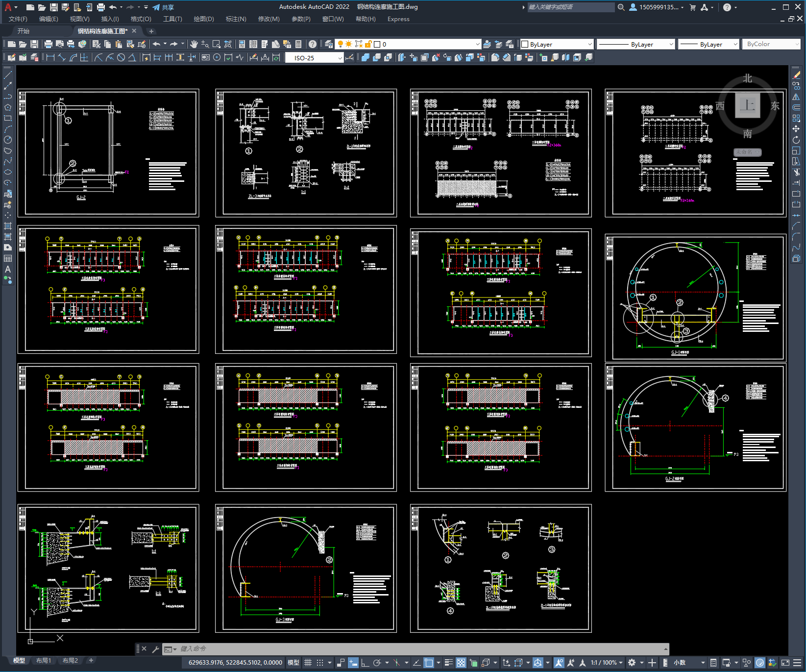806x672 pixels.
Task: Click the Line tool in the draw toolbar
Action: pyautogui.click(x=8, y=75)
